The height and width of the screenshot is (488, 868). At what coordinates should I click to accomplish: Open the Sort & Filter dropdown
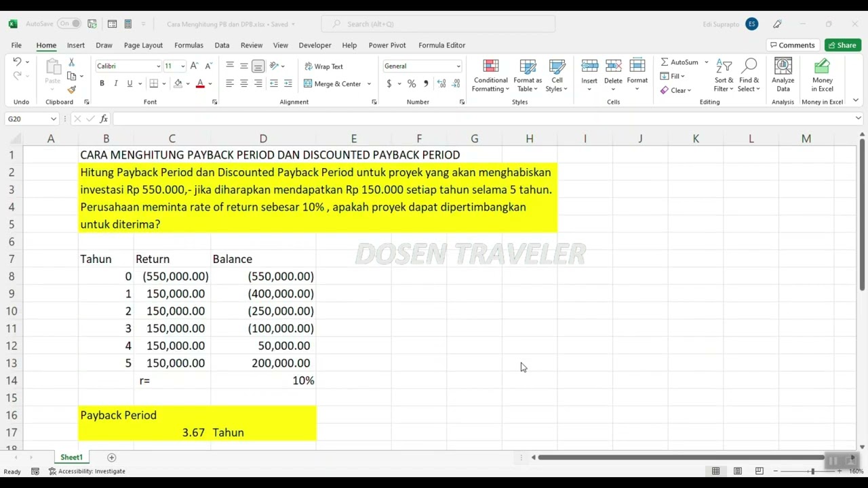pos(724,75)
